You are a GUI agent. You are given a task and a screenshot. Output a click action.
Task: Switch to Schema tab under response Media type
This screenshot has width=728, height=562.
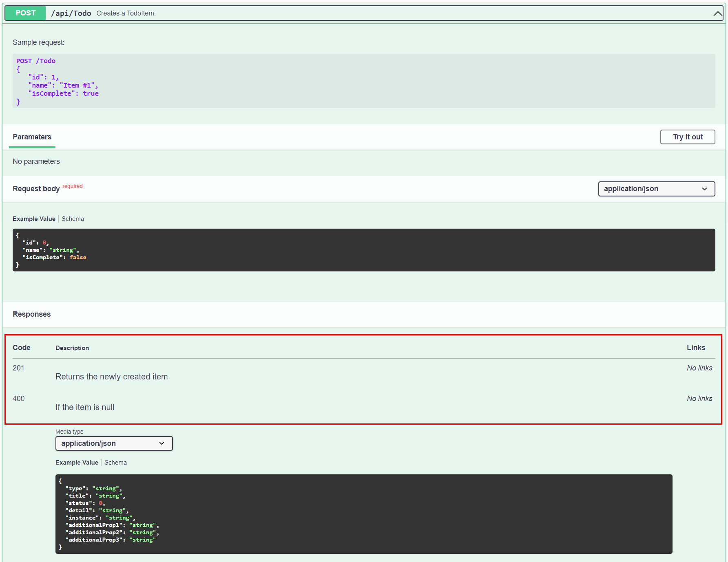tap(115, 463)
